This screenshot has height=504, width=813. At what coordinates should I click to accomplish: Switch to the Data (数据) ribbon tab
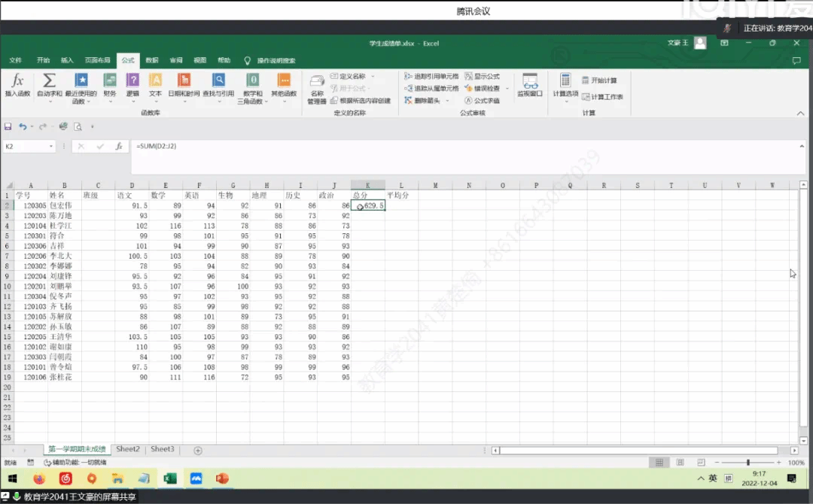[152, 60]
